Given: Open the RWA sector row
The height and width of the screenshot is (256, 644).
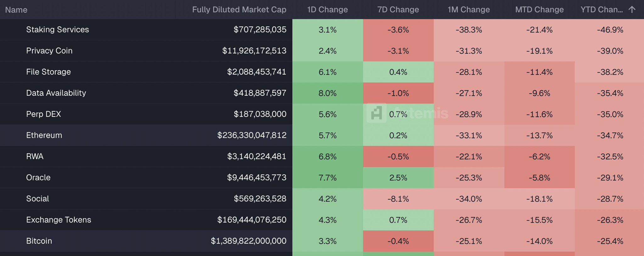Looking at the screenshot, I should tap(35, 156).
